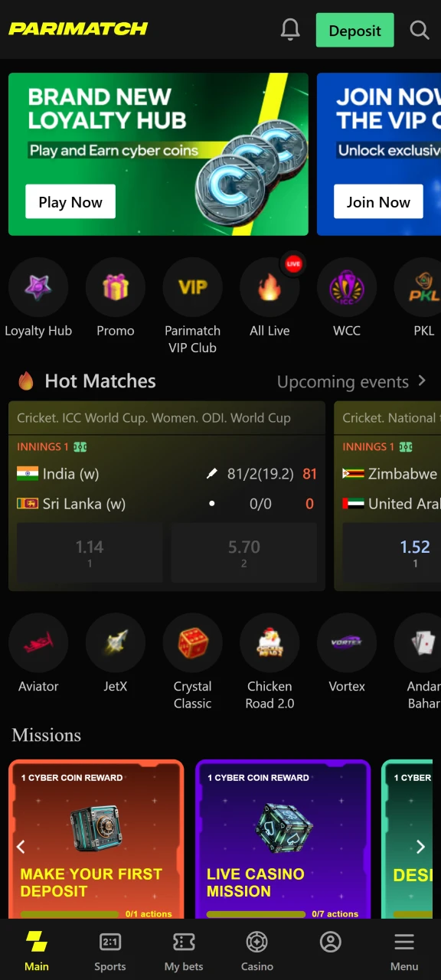Open the Parimatch VIP Club icon
The height and width of the screenshot is (980, 441).
click(x=193, y=288)
